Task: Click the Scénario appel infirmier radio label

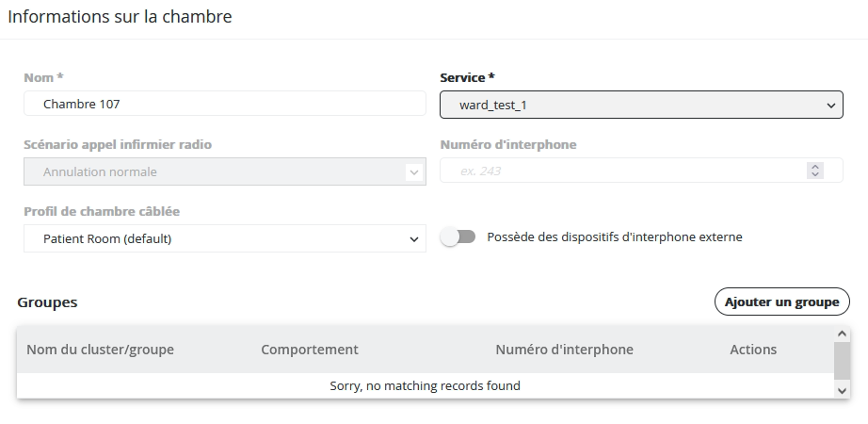Action: click(118, 145)
